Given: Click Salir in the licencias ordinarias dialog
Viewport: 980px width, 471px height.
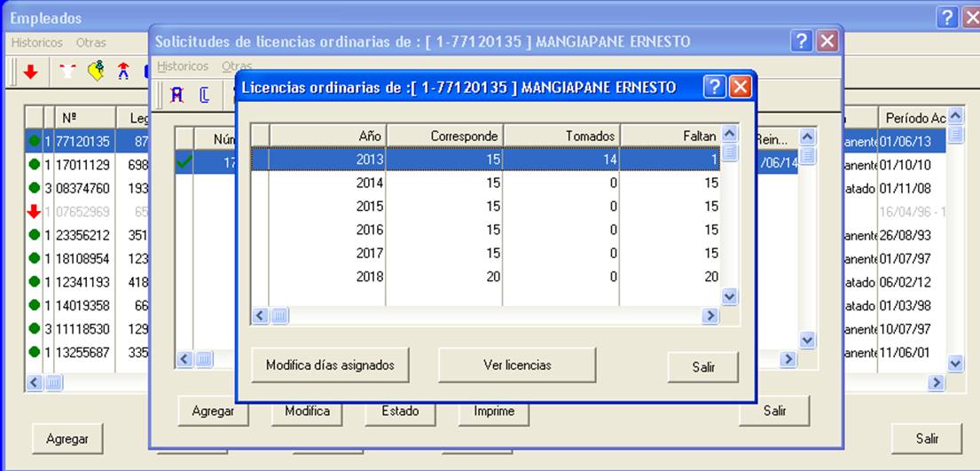Looking at the screenshot, I should click(x=703, y=367).
